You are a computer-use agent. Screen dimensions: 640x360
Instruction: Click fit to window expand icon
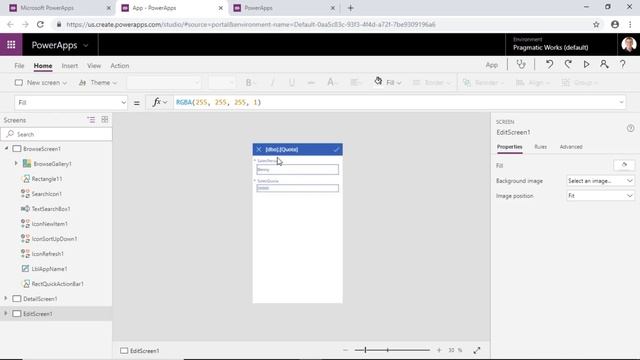point(477,350)
